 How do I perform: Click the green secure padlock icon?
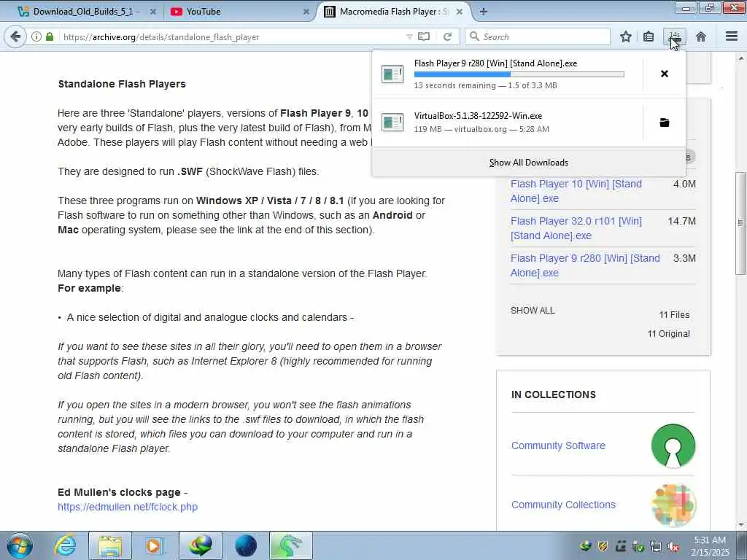click(x=50, y=36)
